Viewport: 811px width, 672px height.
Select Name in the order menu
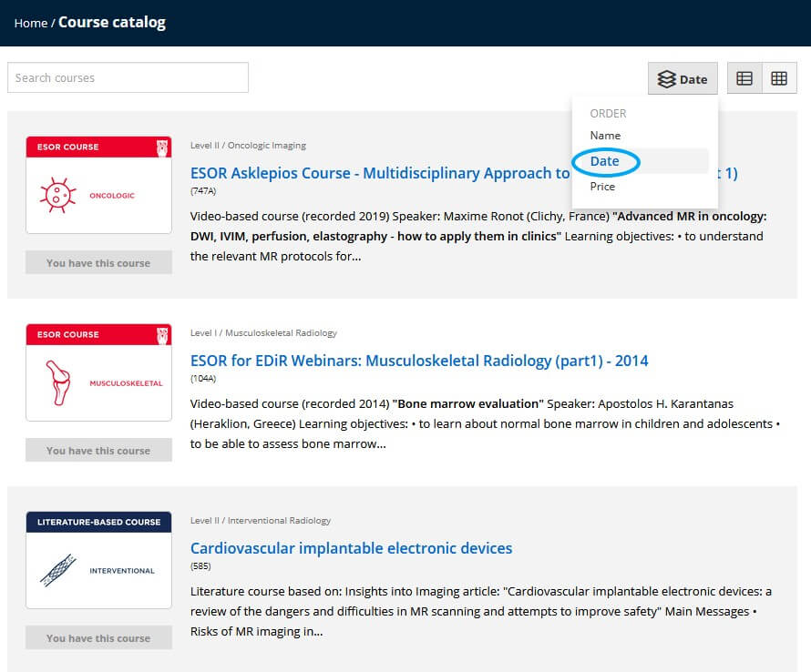coord(605,136)
